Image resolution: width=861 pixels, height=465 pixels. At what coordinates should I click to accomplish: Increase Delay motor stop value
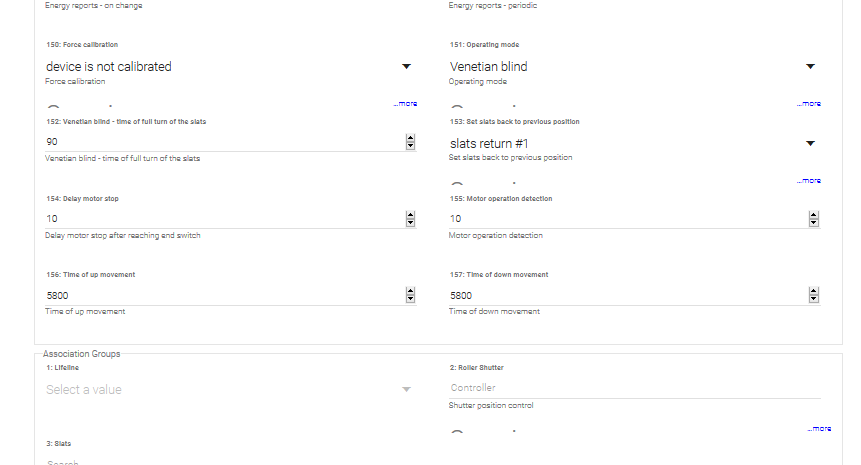[410, 215]
